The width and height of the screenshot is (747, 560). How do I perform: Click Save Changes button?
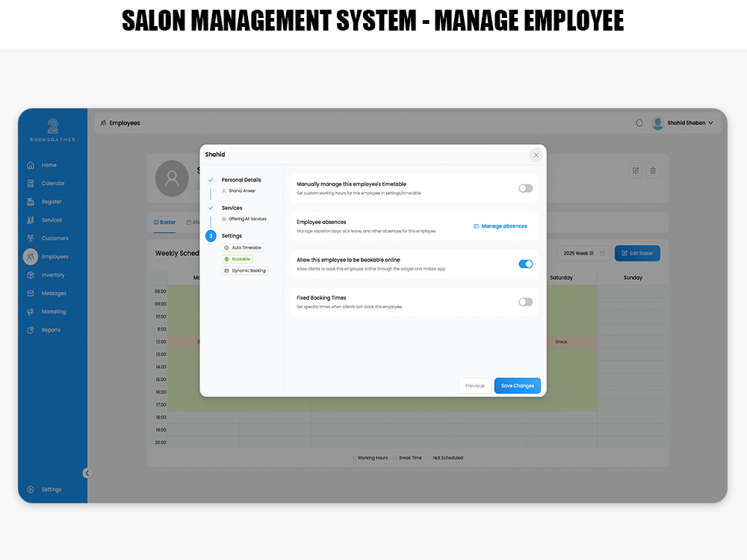pos(518,386)
